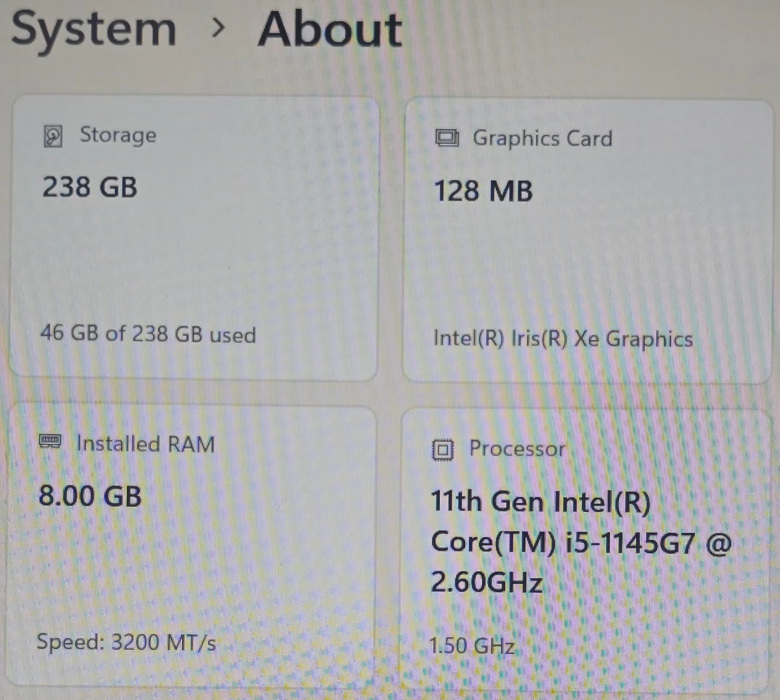Click the 8.00 GB RAM value
The height and width of the screenshot is (700, 780).
pos(90,496)
